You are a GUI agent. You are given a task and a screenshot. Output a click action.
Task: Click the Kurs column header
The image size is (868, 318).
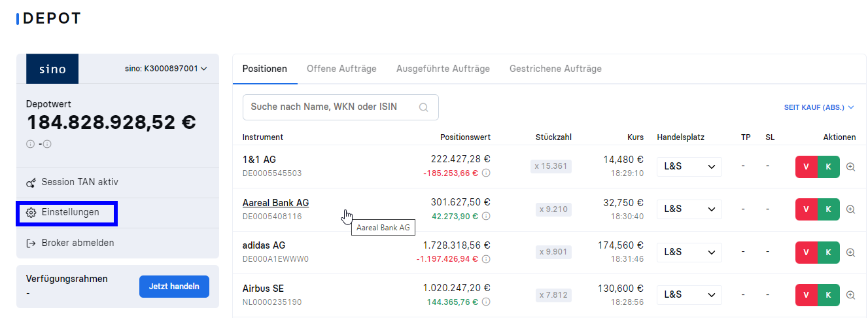tap(635, 137)
